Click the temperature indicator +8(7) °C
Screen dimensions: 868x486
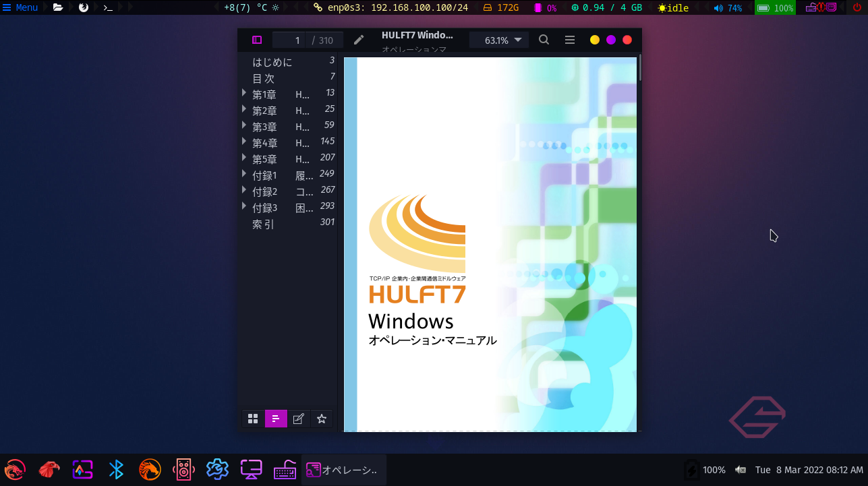[x=252, y=7]
